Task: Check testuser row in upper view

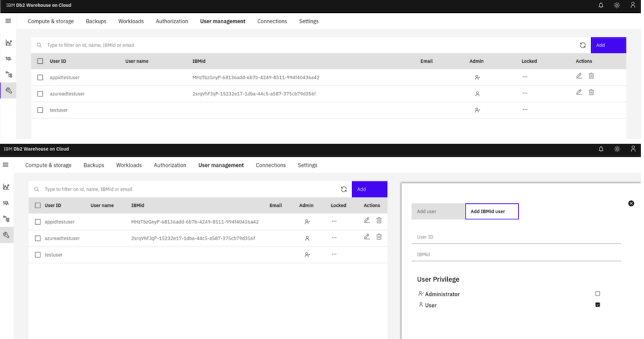Action: click(x=40, y=111)
